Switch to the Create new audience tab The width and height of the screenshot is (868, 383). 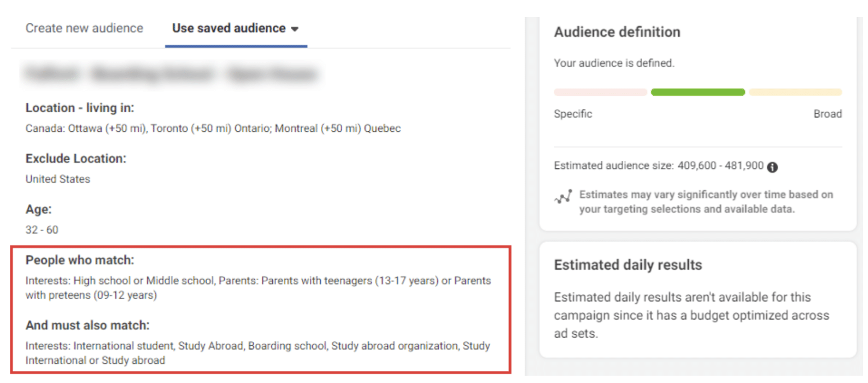(84, 28)
